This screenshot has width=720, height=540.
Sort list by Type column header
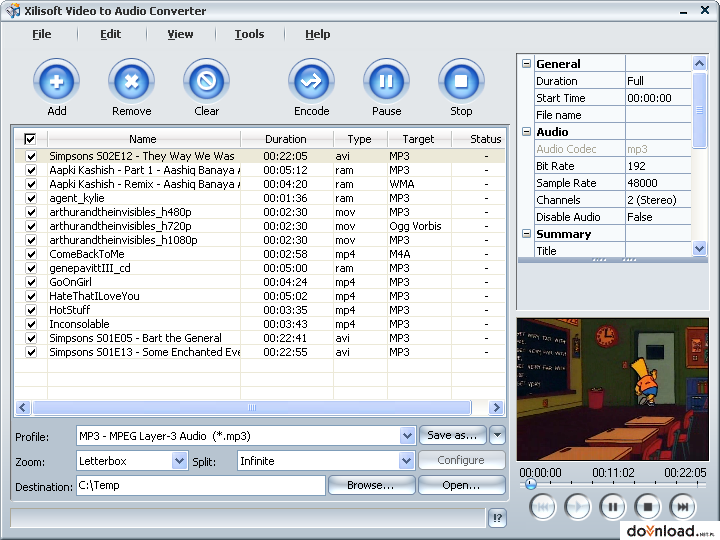click(x=360, y=139)
